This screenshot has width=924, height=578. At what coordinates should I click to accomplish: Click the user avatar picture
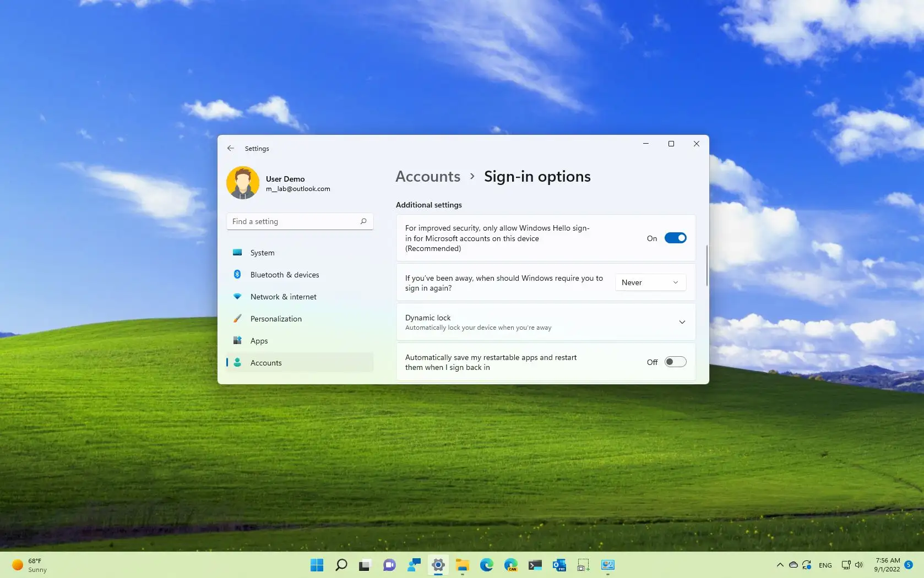coord(243,182)
